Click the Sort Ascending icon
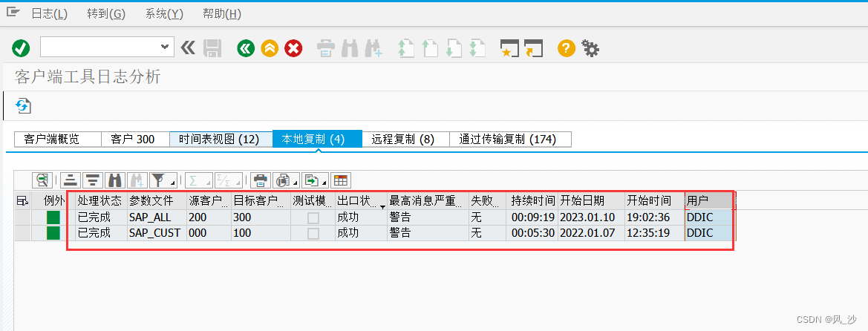868x331 pixels. [71, 180]
